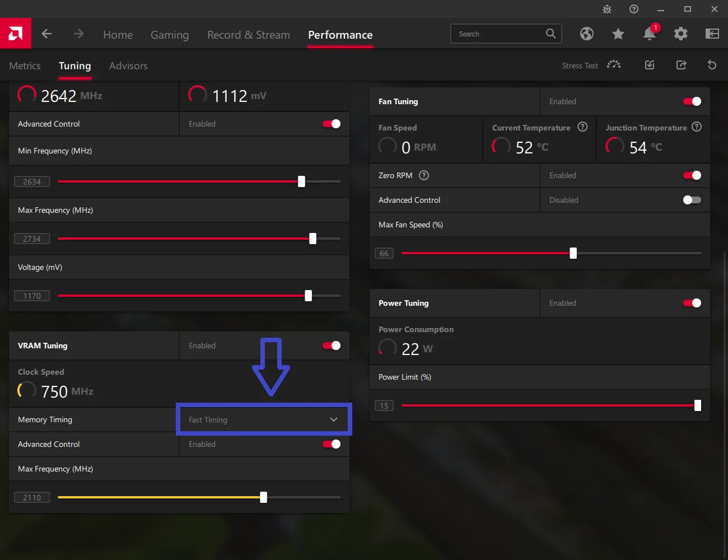Show Zero RPM help info
Image resolution: width=728 pixels, height=560 pixels.
424,175
